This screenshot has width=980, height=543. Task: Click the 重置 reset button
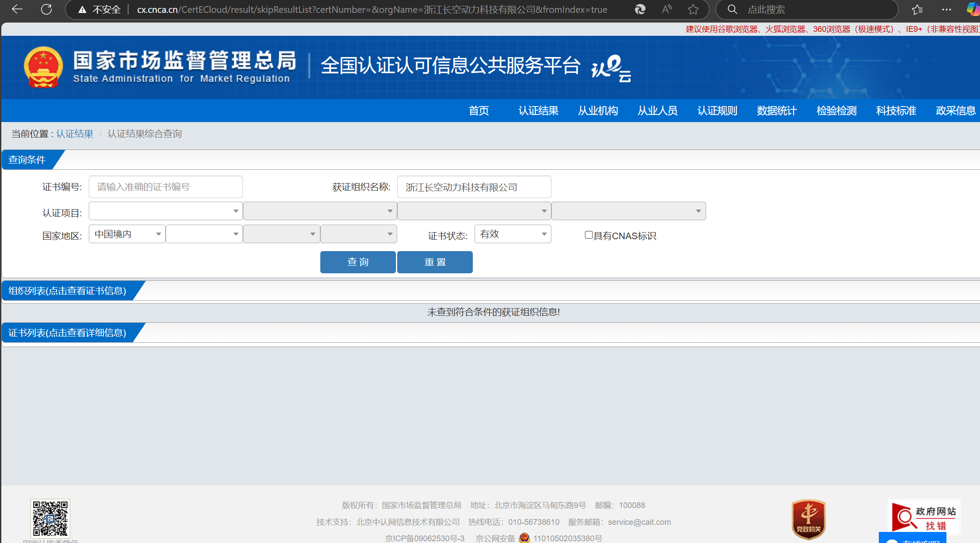435,262
